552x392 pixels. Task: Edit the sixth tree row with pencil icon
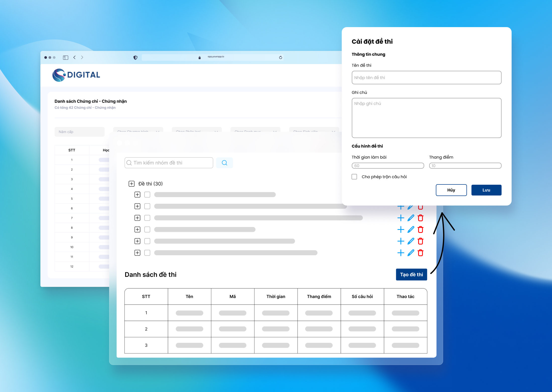(x=411, y=253)
